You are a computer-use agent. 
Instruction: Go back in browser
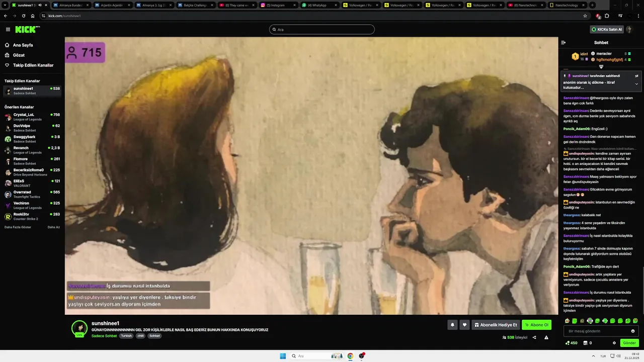point(5,16)
